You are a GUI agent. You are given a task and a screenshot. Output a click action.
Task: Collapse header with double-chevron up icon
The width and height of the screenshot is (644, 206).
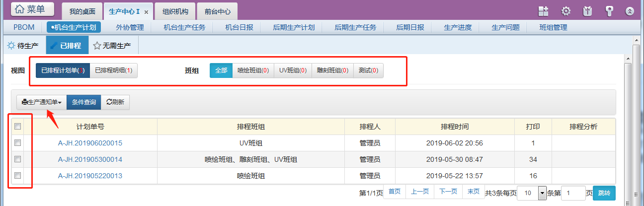630,11
